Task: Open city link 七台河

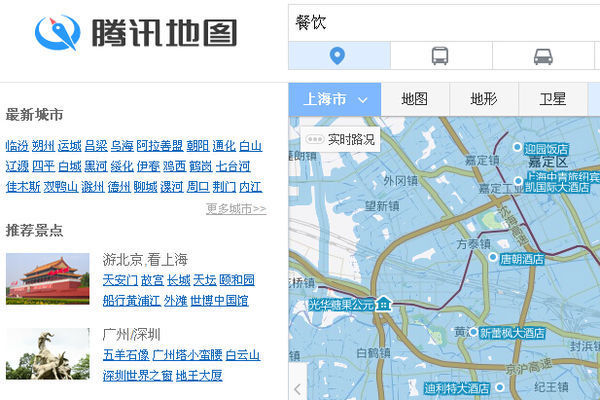Action: 233,167
